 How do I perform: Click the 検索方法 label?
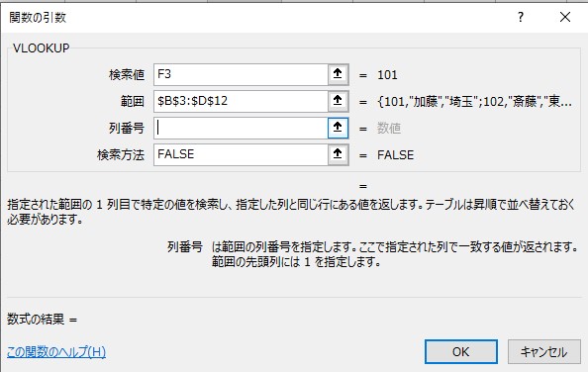click(121, 154)
